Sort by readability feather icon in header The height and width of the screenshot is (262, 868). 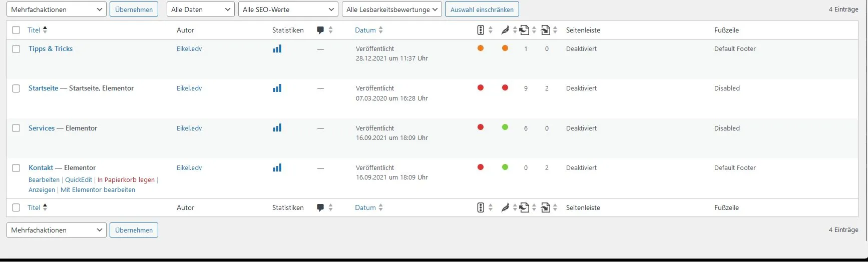[505, 30]
